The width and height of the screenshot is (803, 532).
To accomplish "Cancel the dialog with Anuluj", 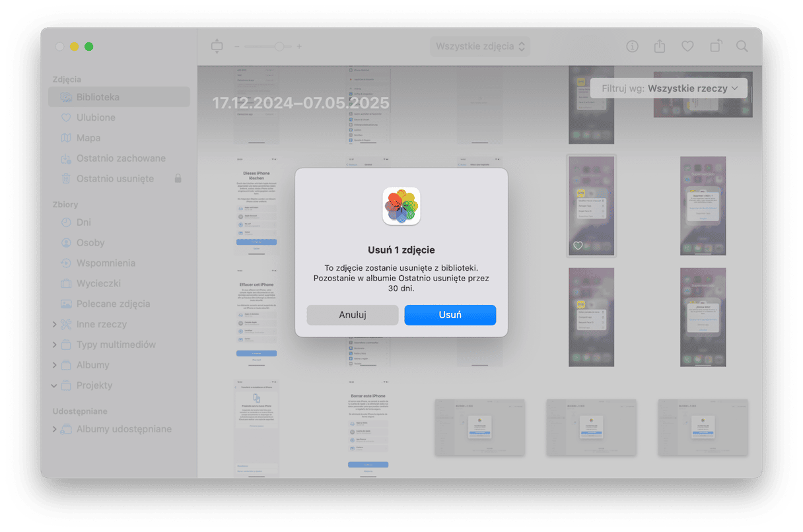I will click(353, 315).
